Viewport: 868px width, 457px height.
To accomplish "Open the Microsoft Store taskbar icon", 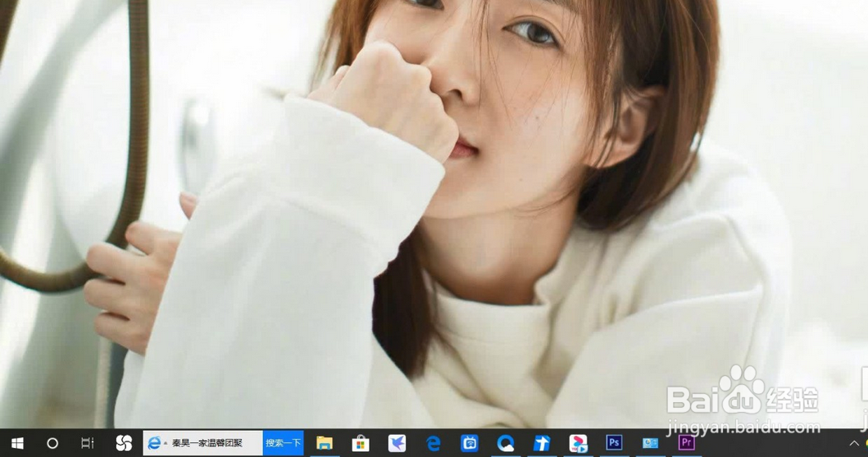I will coord(361,443).
